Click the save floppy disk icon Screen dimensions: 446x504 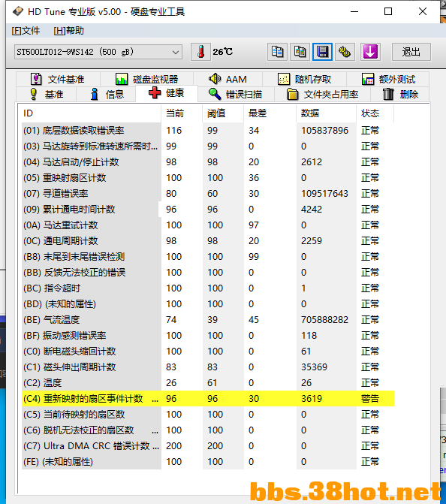point(322,52)
